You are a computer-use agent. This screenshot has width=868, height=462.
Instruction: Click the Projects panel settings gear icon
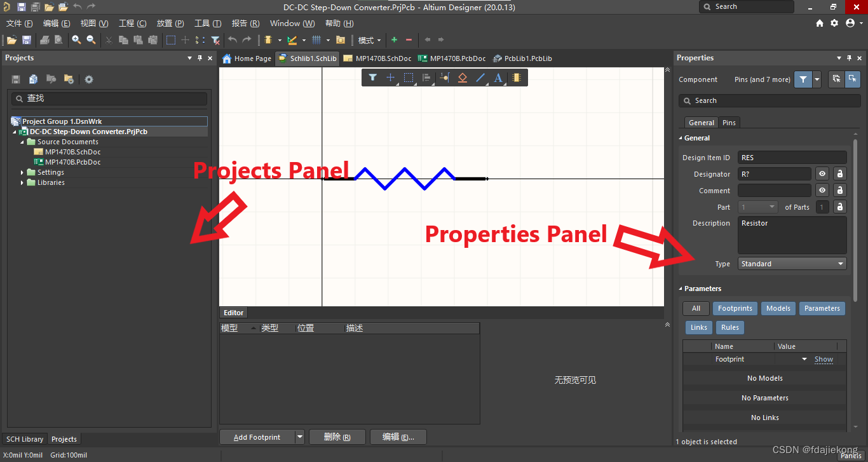pyautogui.click(x=89, y=79)
